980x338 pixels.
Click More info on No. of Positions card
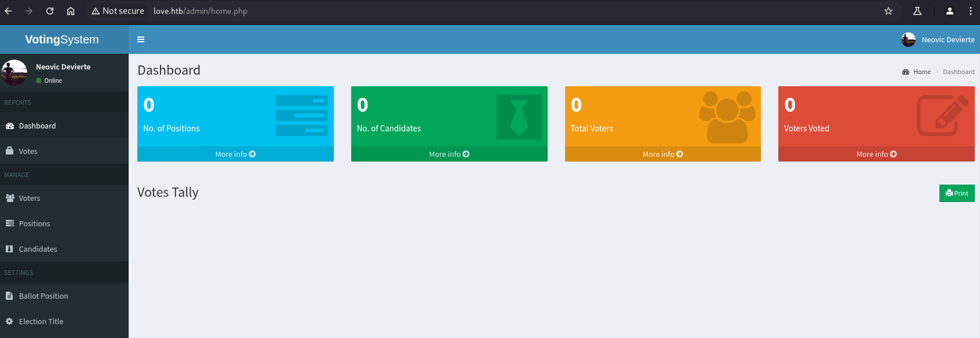(x=235, y=154)
